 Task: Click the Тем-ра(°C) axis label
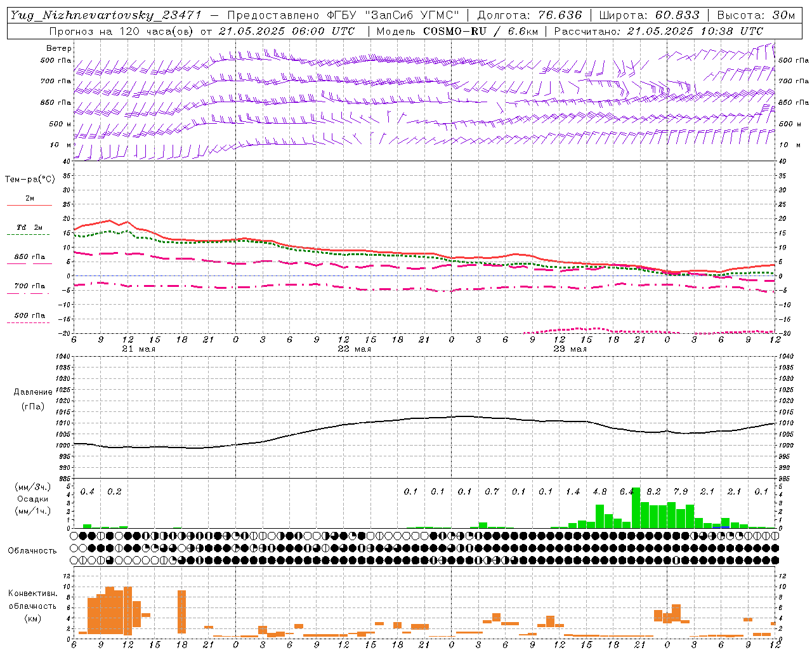tap(30, 180)
